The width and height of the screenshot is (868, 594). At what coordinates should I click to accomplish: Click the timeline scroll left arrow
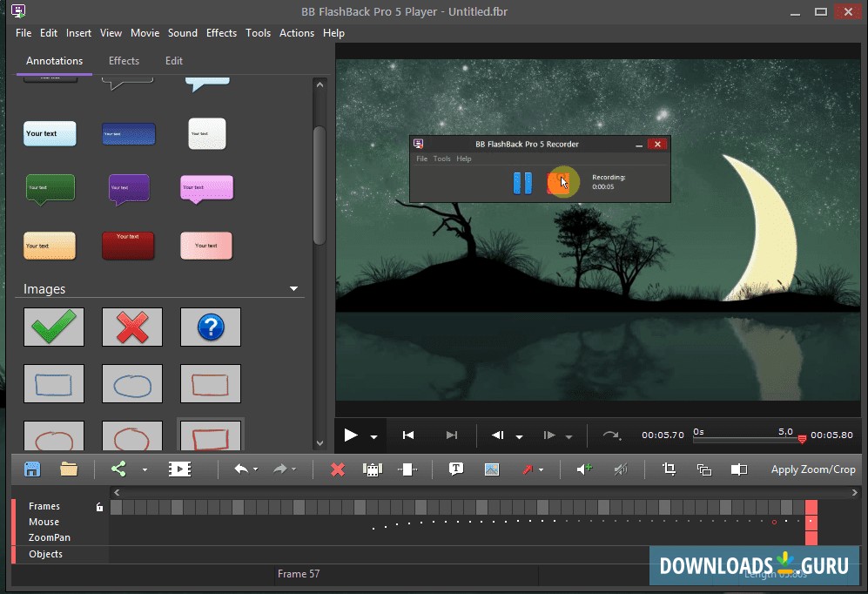click(x=117, y=492)
